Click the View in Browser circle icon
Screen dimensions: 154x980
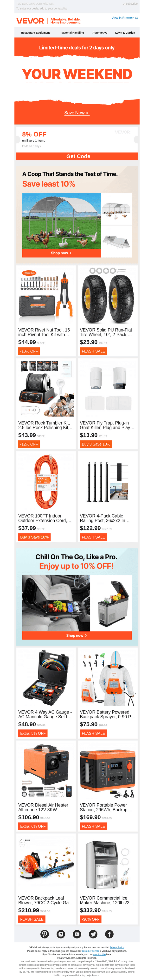pos(136,18)
